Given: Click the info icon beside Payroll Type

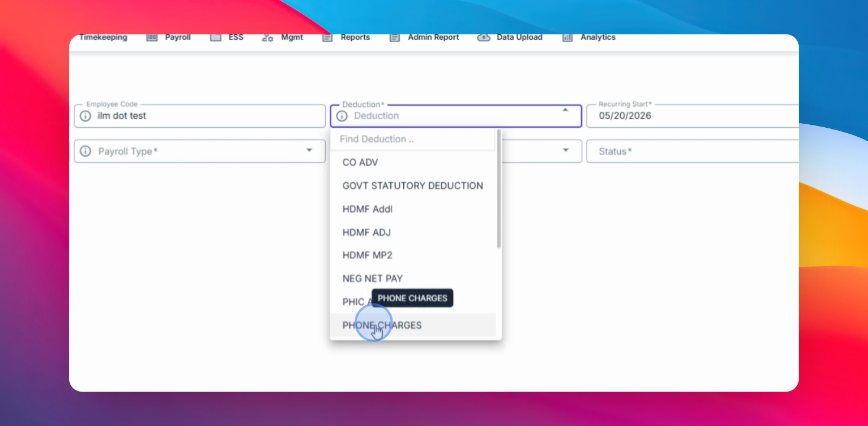Looking at the screenshot, I should click(x=85, y=151).
